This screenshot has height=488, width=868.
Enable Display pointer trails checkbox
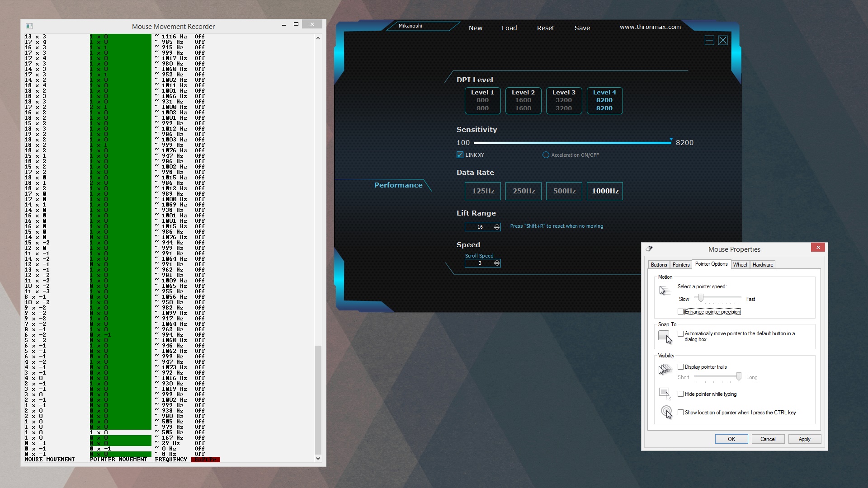(x=680, y=367)
